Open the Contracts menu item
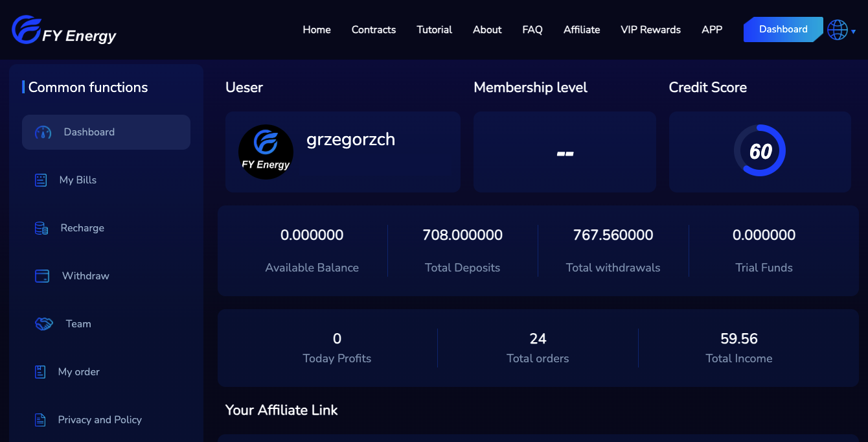This screenshot has width=868, height=442. tap(373, 30)
